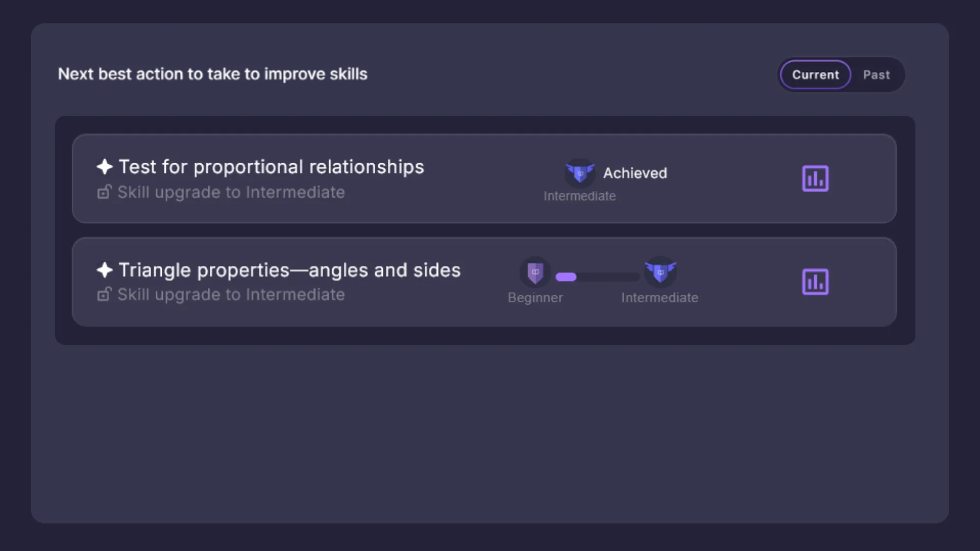Click Skill upgrade text under Test for proportional
The image size is (980, 551).
coord(231,192)
